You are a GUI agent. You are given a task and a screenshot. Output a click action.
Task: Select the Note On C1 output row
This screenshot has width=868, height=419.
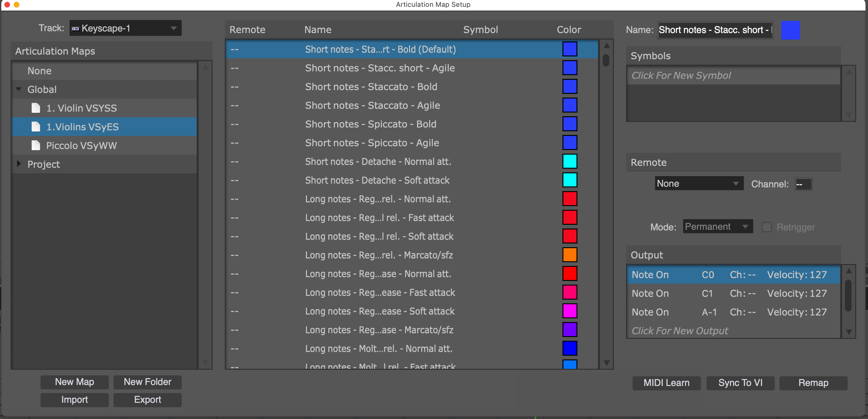click(733, 293)
